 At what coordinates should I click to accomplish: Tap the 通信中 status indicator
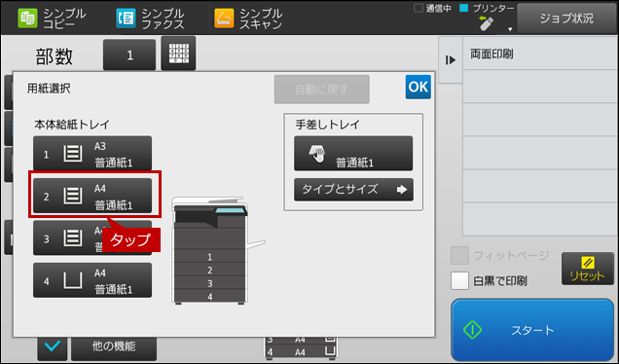point(432,9)
